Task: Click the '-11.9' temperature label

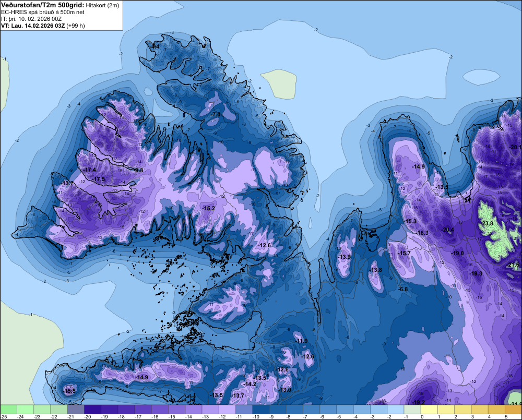Action: (301, 341)
